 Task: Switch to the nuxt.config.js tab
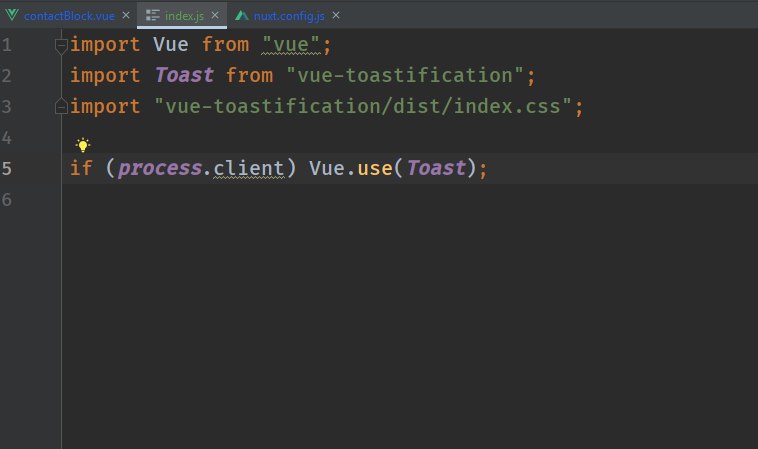coord(289,16)
